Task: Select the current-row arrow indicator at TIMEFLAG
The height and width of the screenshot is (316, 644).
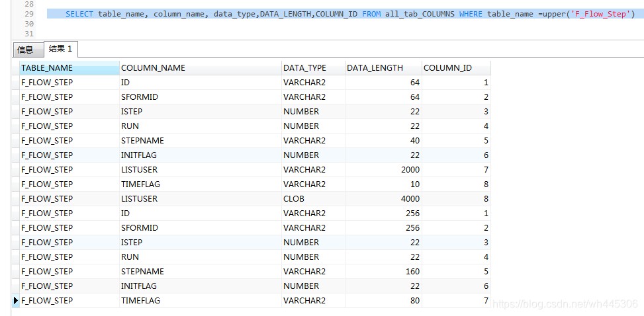Action: (16, 300)
